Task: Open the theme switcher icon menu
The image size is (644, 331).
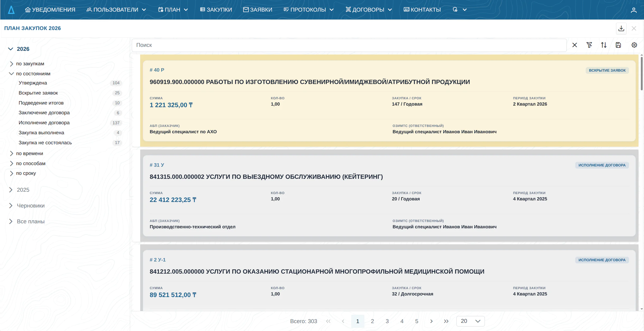Action: click(x=460, y=10)
